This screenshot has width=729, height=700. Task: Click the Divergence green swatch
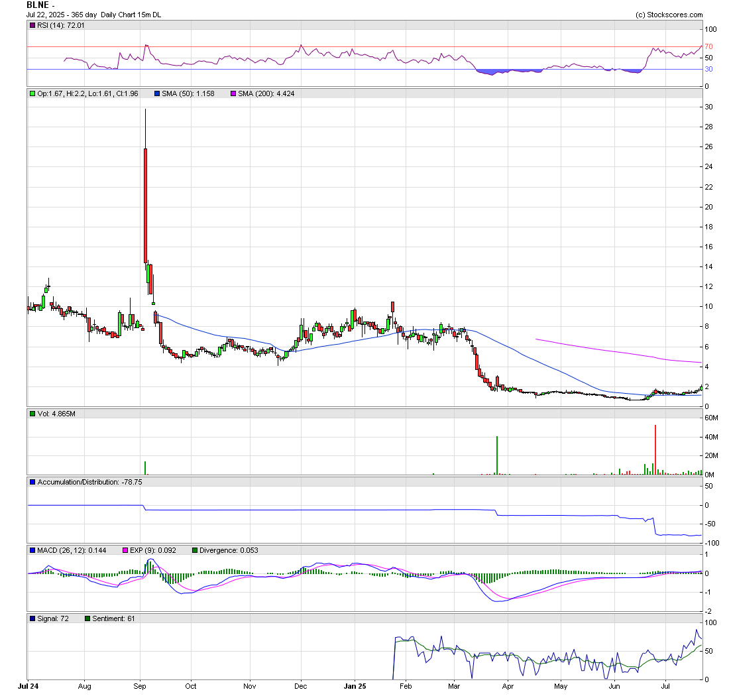click(195, 551)
